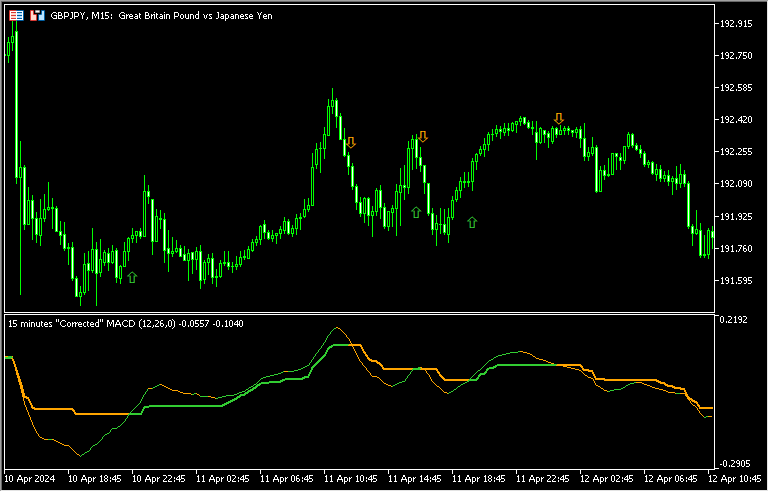
Task: Click the MACD peak in the indicator window
Action: pos(337,328)
